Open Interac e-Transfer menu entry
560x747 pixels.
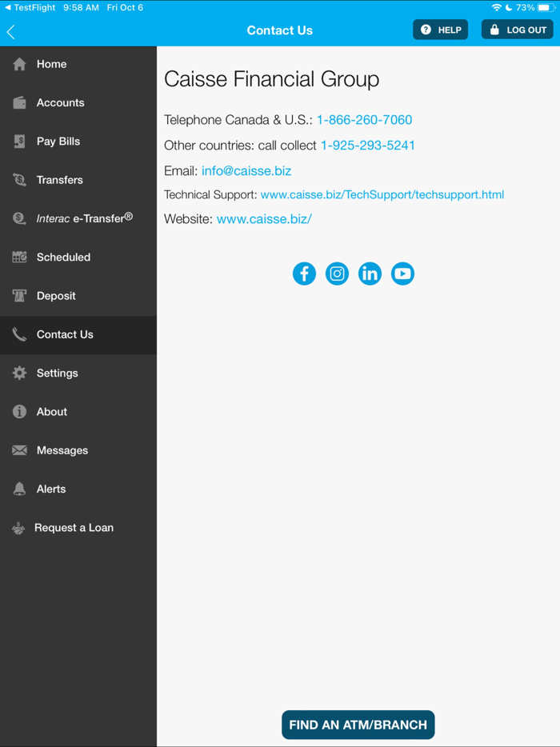click(78, 218)
